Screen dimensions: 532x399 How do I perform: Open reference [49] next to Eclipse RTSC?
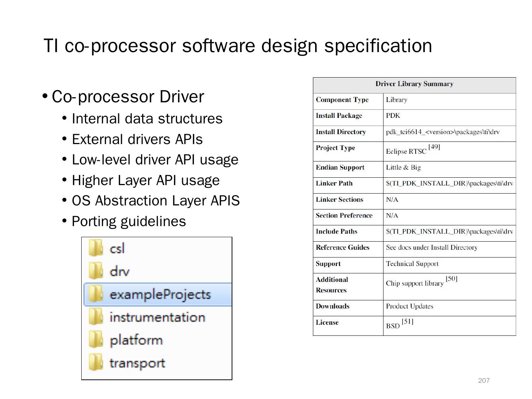(x=434, y=147)
